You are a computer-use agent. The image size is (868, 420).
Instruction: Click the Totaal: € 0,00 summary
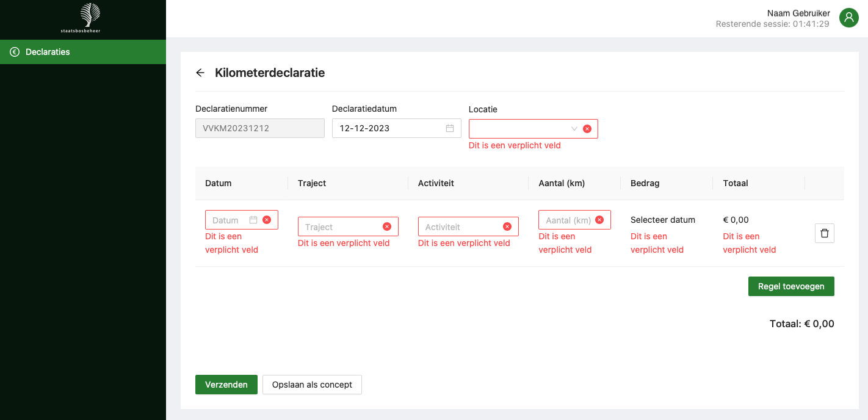coord(802,324)
